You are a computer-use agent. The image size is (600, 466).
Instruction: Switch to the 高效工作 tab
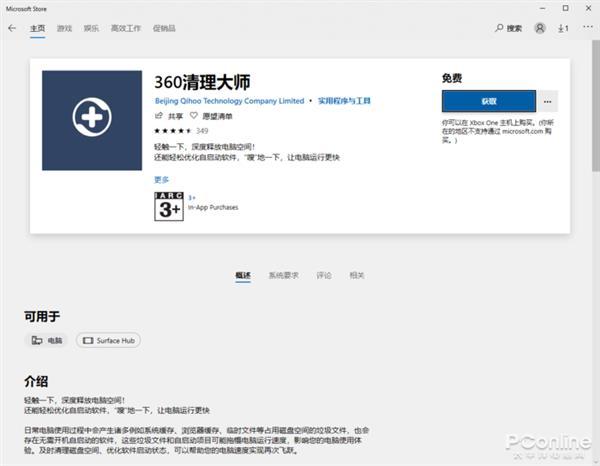(x=126, y=28)
